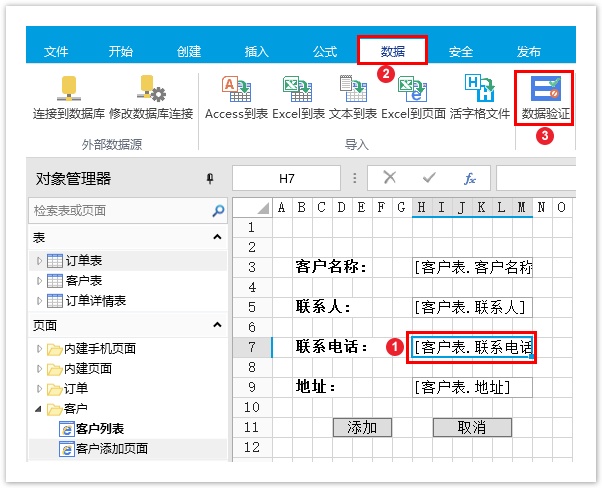This screenshot has width=602, height=488.
Task: Expand the 订单表 tree node
Action: (40, 261)
